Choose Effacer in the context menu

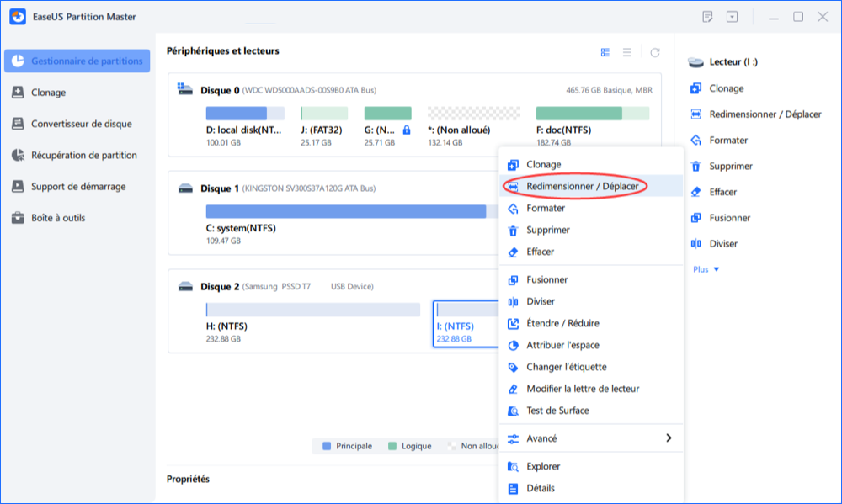[x=591, y=252]
